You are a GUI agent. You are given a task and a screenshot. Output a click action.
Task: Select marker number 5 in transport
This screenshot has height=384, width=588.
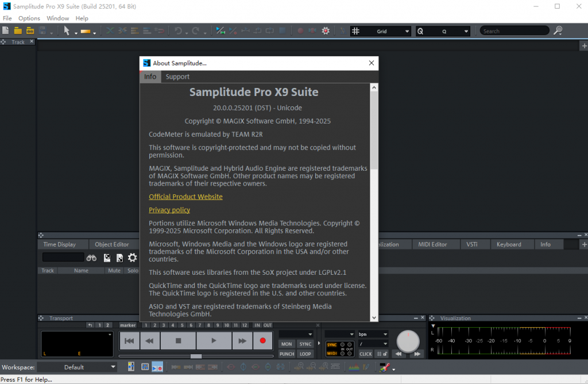coord(182,325)
